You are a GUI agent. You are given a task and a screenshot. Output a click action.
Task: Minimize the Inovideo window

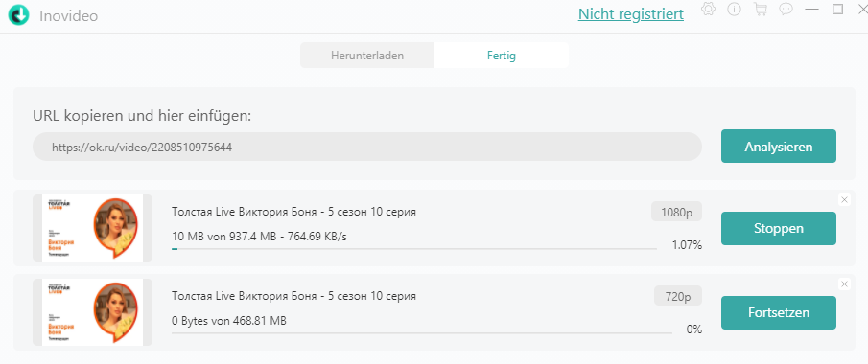tap(811, 10)
